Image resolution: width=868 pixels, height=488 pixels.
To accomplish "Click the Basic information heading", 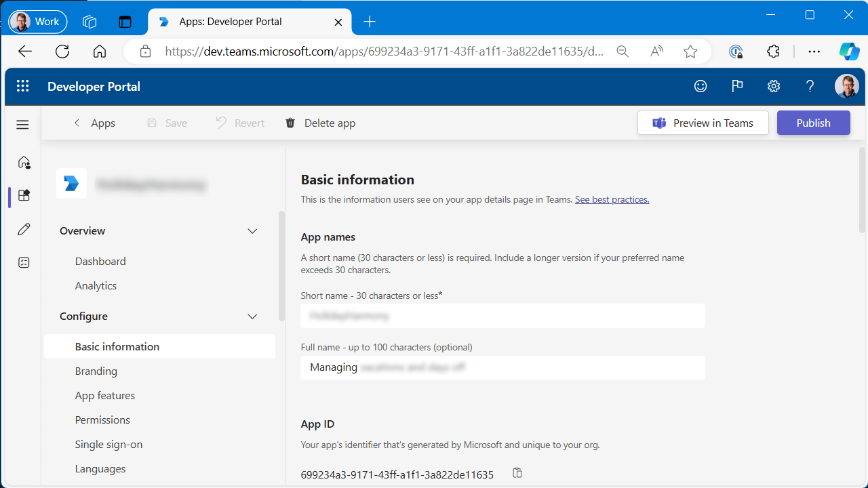I will point(357,180).
